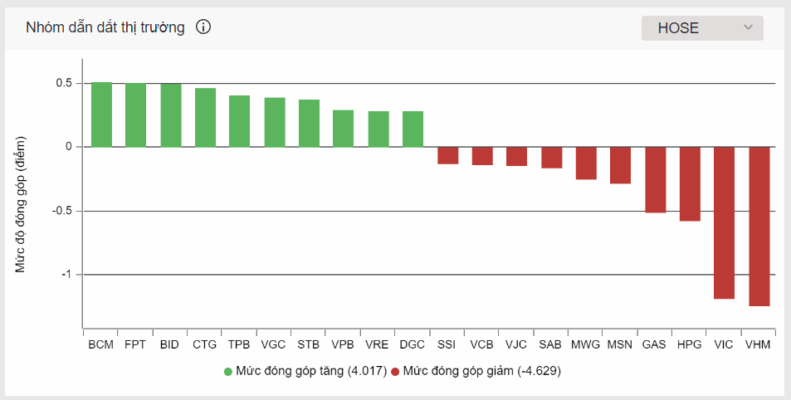
Task: Open the HOSE exchange dropdown
Action: (702, 28)
